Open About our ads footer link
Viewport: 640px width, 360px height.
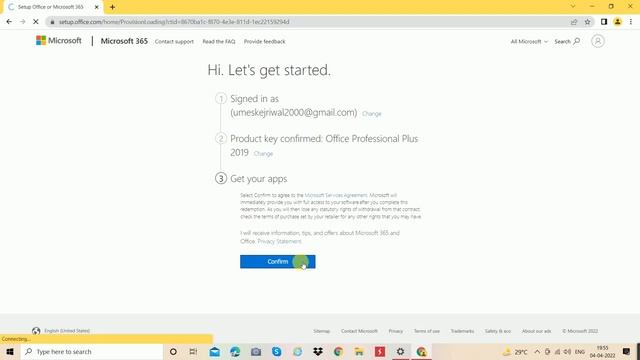(x=536, y=331)
